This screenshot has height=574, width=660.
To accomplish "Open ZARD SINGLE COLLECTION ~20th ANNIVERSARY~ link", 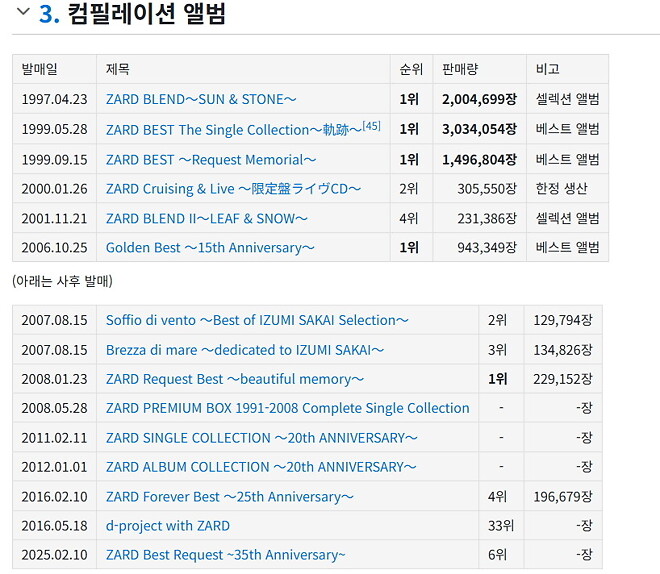I will 261,438.
